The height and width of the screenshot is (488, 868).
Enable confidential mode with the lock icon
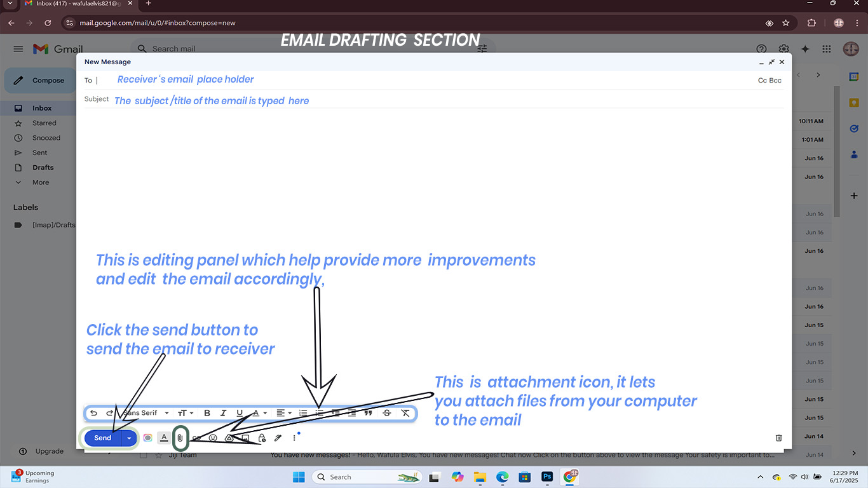262,438
